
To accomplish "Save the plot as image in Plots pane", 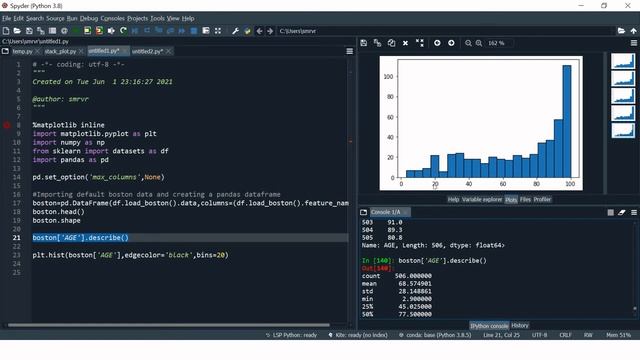I will tap(364, 43).
